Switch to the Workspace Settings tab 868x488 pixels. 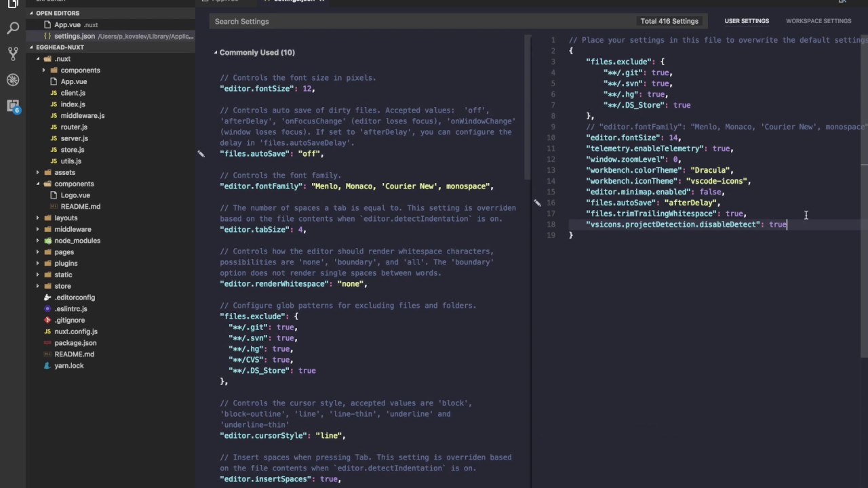coord(818,21)
